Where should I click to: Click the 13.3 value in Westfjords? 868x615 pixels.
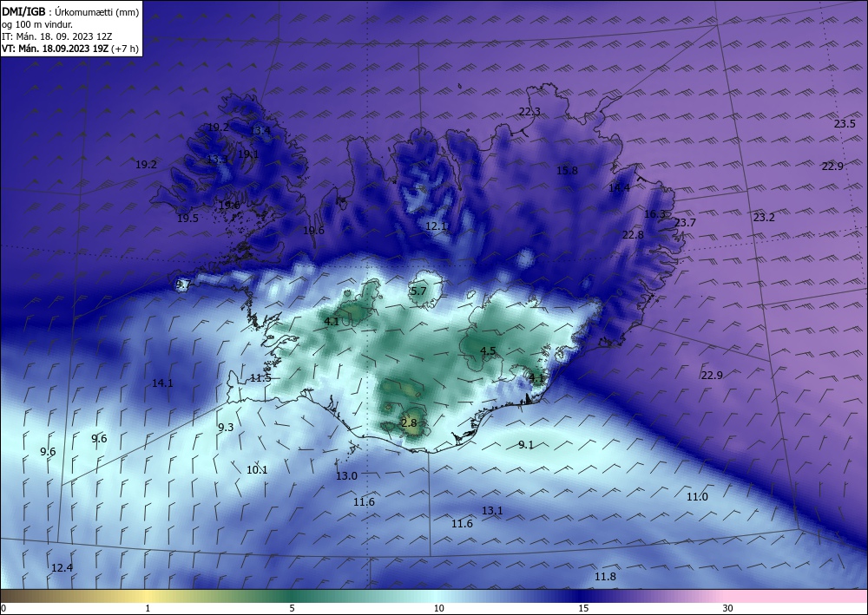point(217,160)
